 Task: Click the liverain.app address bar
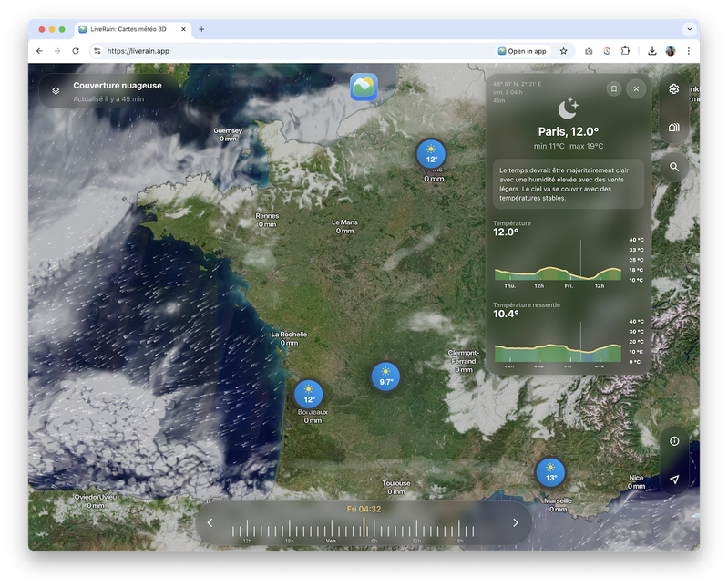[292, 51]
